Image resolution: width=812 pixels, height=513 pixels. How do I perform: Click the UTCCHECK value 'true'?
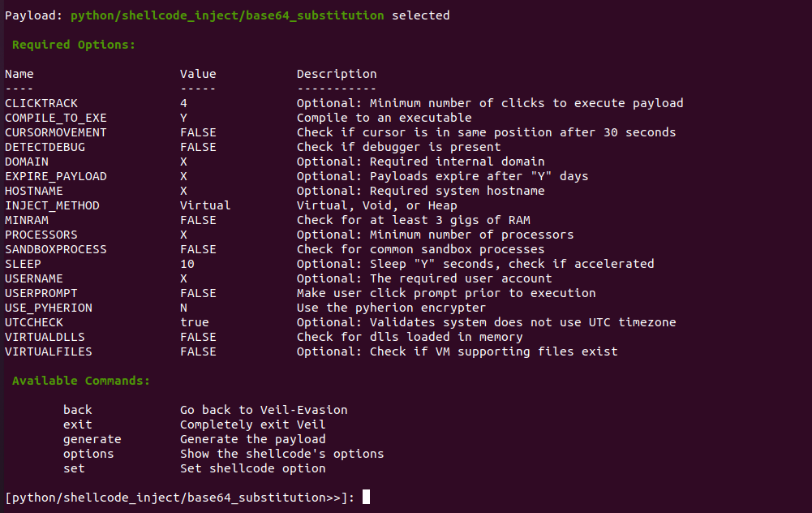[x=195, y=322]
